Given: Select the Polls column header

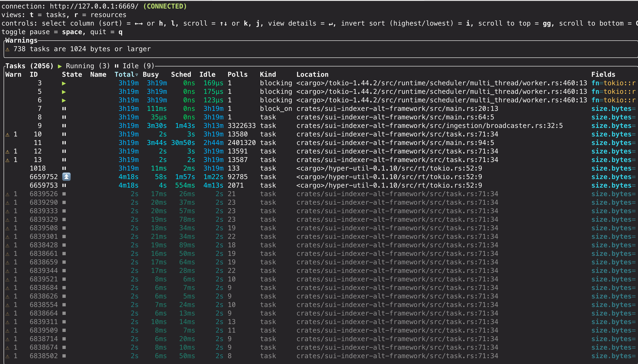Looking at the screenshot, I should click(237, 75).
